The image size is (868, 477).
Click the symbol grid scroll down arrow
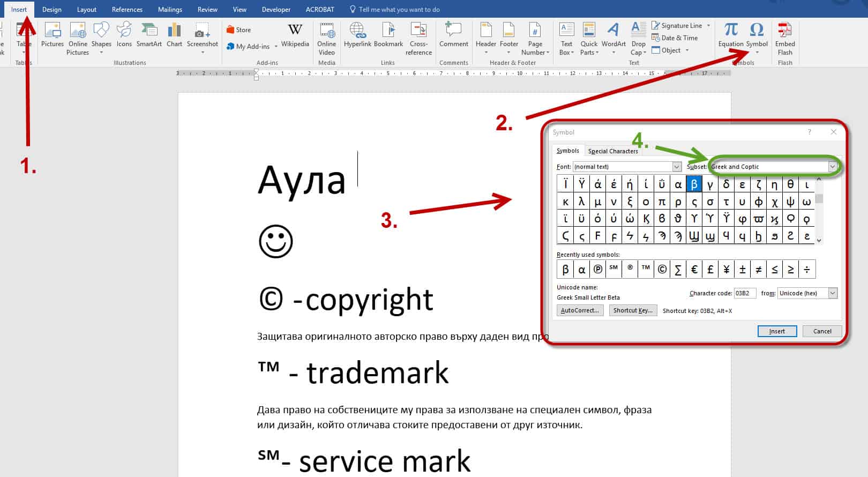click(x=819, y=241)
